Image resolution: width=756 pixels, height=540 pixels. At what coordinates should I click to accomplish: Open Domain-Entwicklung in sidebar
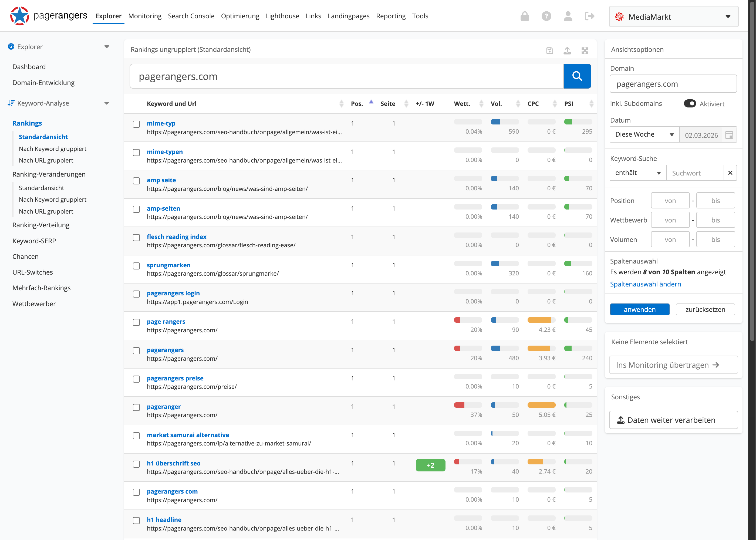coord(43,82)
